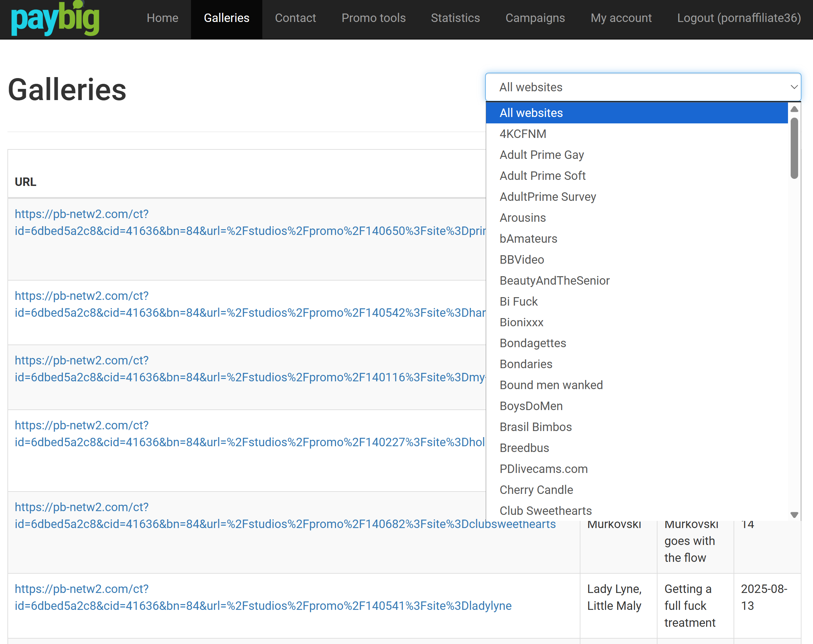Open gallery link with promo 140682 clubsweethearts
The width and height of the screenshot is (813, 644).
pyautogui.click(x=285, y=516)
